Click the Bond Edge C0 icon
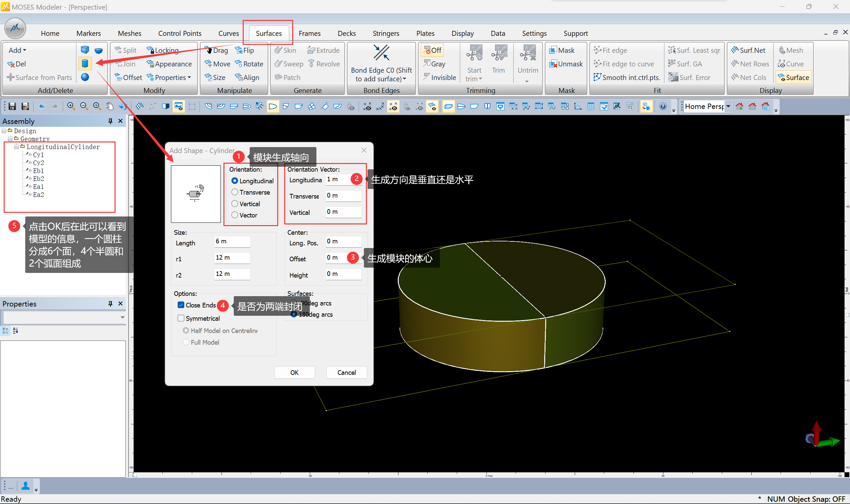Screen dimensions: 850x504 point(381,53)
